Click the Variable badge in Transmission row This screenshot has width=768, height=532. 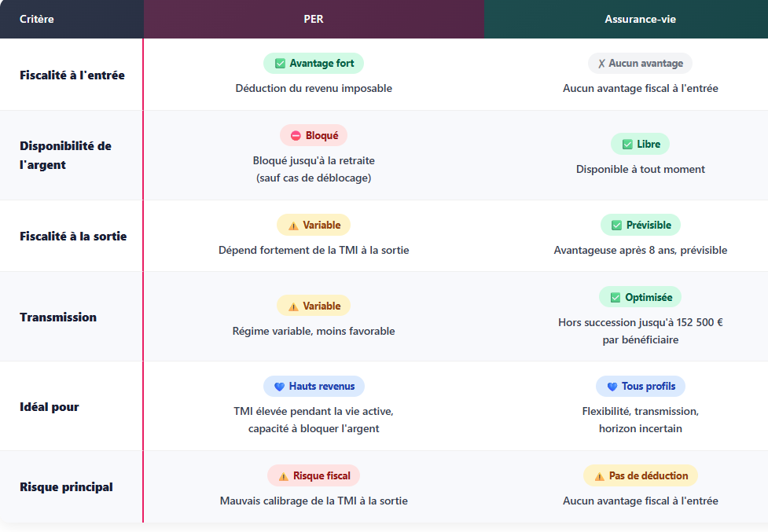click(x=314, y=306)
